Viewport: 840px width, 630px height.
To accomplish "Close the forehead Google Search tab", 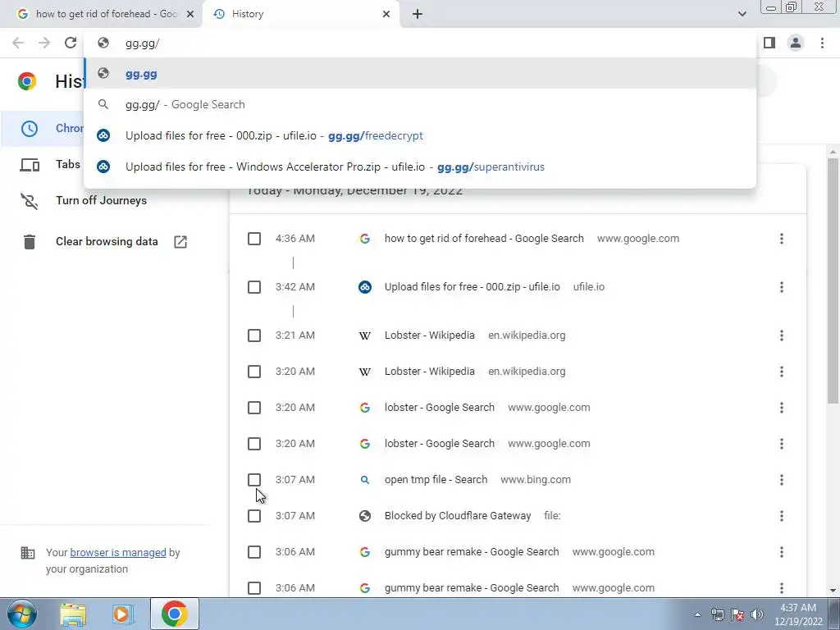I will pos(190,14).
